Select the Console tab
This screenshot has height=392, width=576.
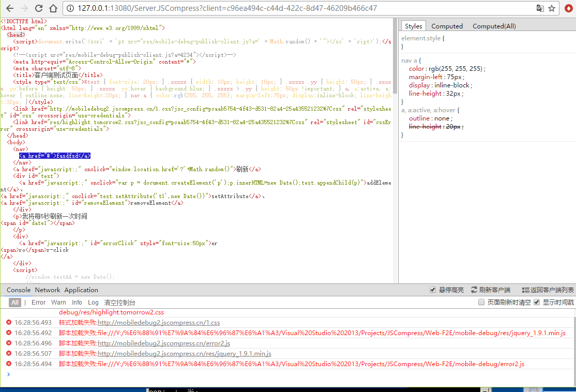tap(19, 290)
